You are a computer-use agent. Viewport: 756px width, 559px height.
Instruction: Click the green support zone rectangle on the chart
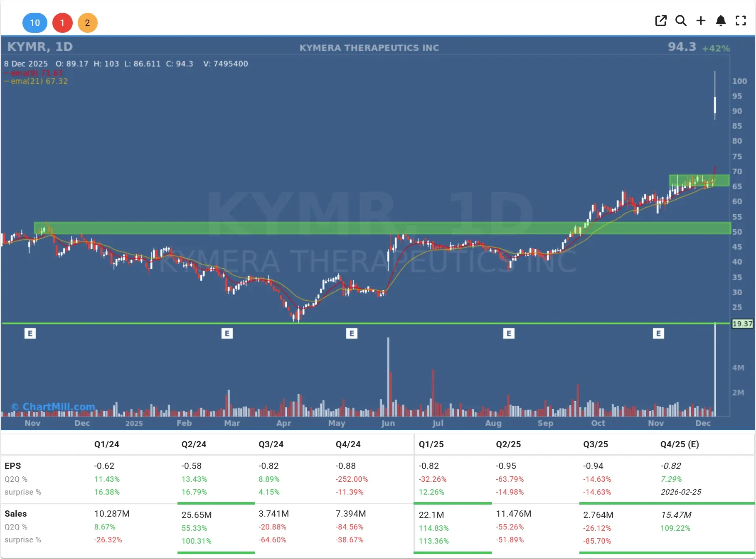(x=374, y=228)
